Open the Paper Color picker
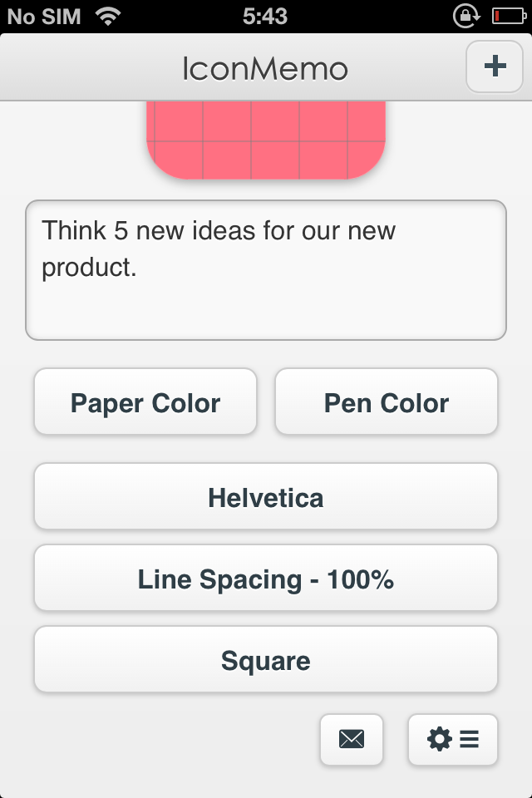Screen dimensions: 532x798 (x=145, y=401)
